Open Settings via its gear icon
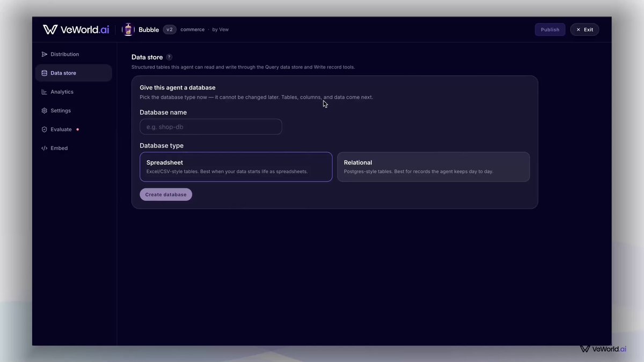The image size is (644, 362). click(45, 110)
